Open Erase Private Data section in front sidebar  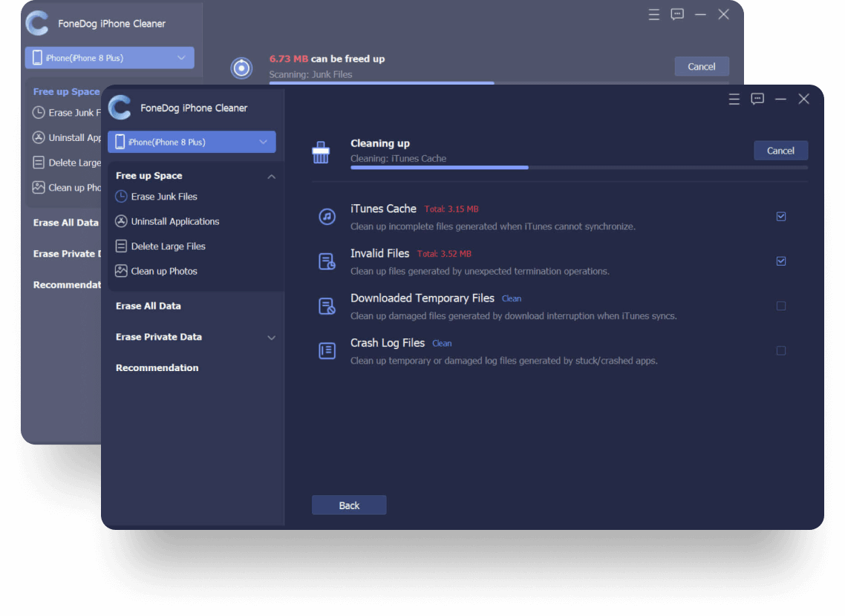(158, 336)
